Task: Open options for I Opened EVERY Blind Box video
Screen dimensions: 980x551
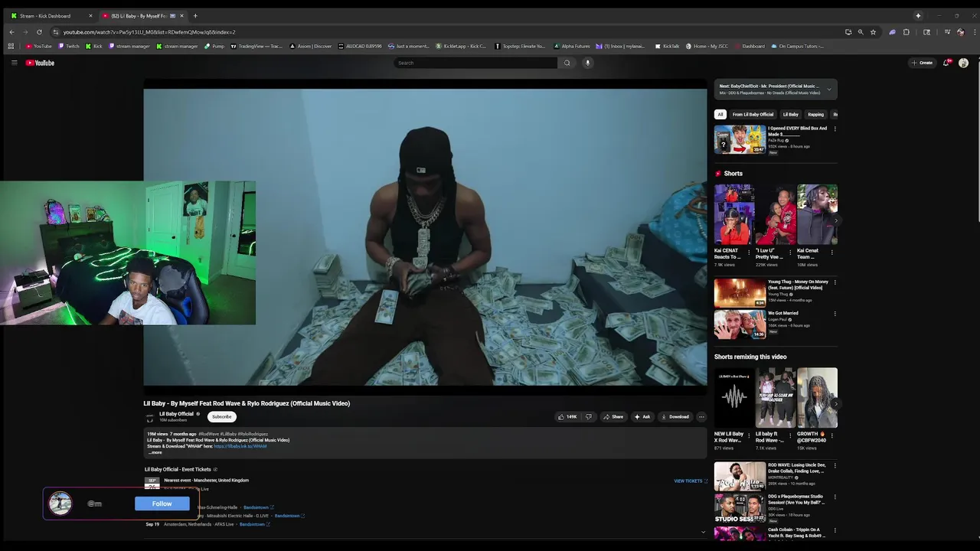Action: tap(835, 129)
